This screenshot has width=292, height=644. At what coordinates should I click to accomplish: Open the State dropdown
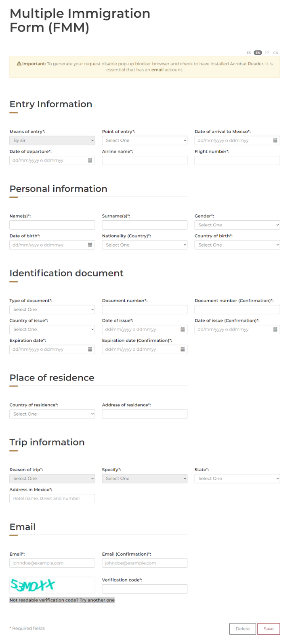click(x=237, y=479)
